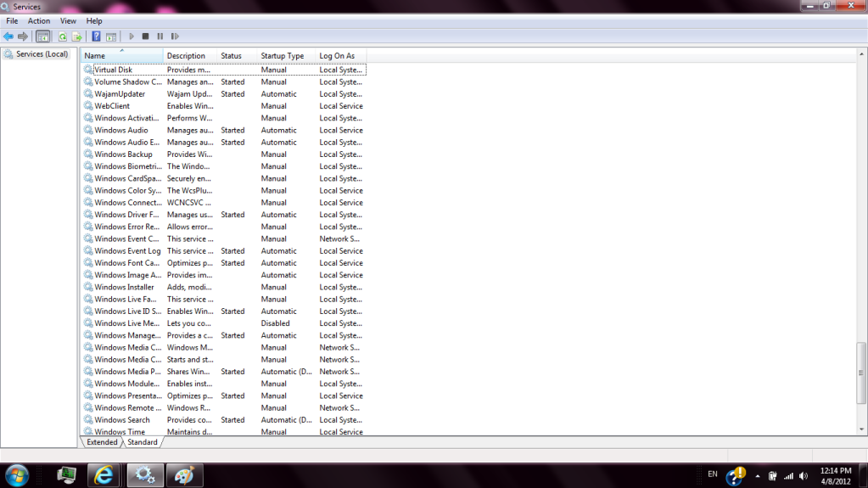Viewport: 868px width, 488px height.
Task: Select the Windows Modules Installer service
Action: [x=126, y=384]
